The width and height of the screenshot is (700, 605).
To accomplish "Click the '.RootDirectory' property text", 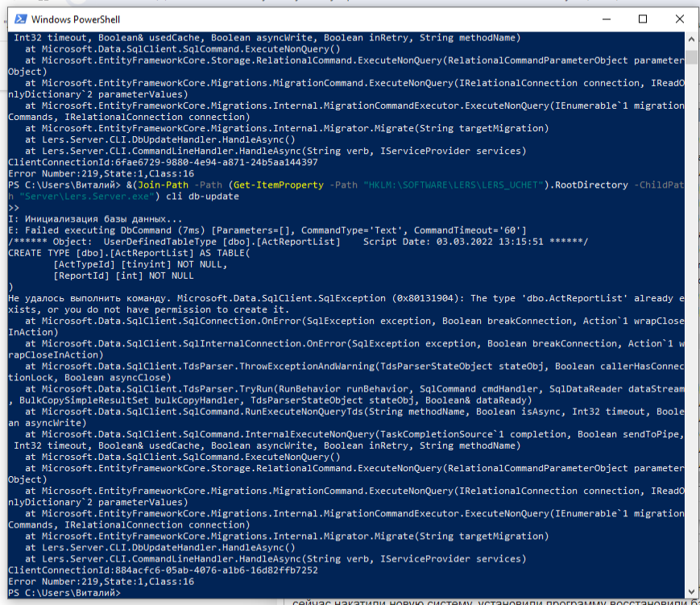I will [589, 184].
